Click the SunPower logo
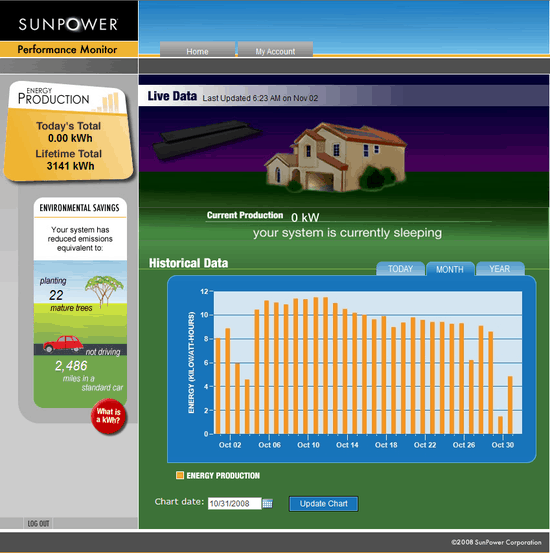The width and height of the screenshot is (550, 553). click(68, 24)
